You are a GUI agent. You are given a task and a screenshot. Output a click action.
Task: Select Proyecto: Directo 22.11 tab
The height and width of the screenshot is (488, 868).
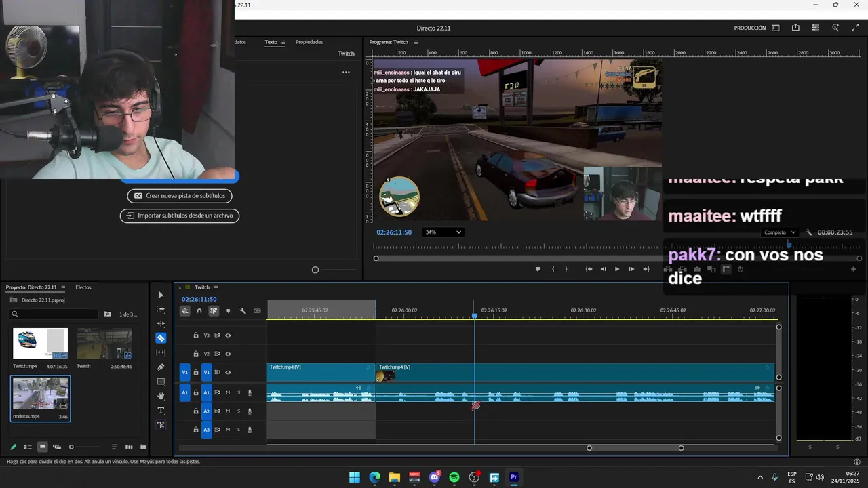pos(31,287)
